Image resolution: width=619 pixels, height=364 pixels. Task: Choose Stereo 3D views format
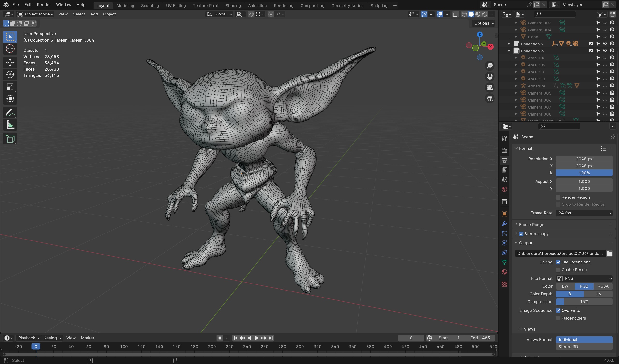point(584,347)
